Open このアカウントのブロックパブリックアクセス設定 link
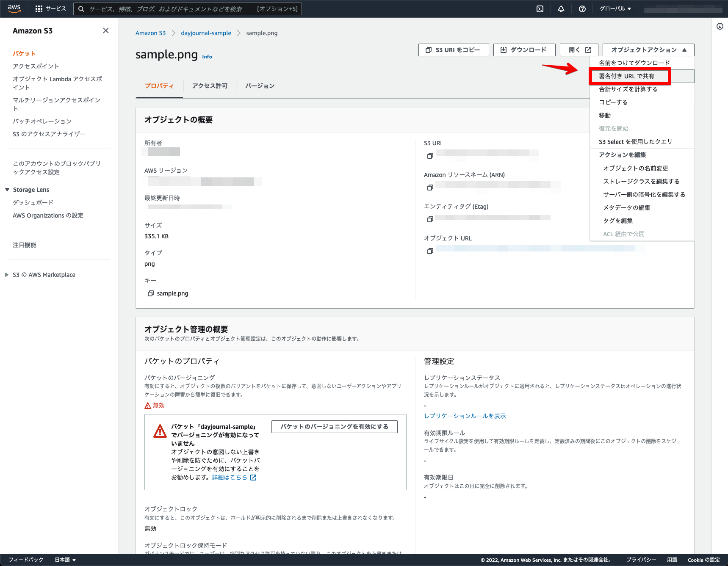Viewport: 728px width, 566px height. point(57,168)
